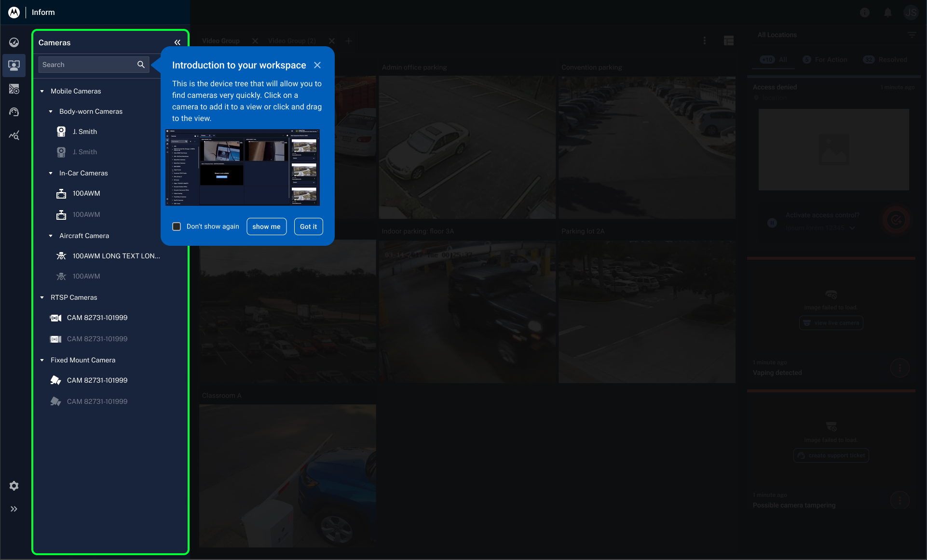
Task: Select the first J. Smith body-worn camera
Action: pos(85,132)
